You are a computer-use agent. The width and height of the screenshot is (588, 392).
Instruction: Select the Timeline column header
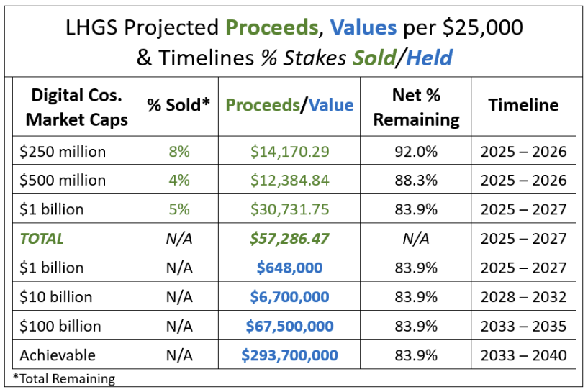pos(523,105)
